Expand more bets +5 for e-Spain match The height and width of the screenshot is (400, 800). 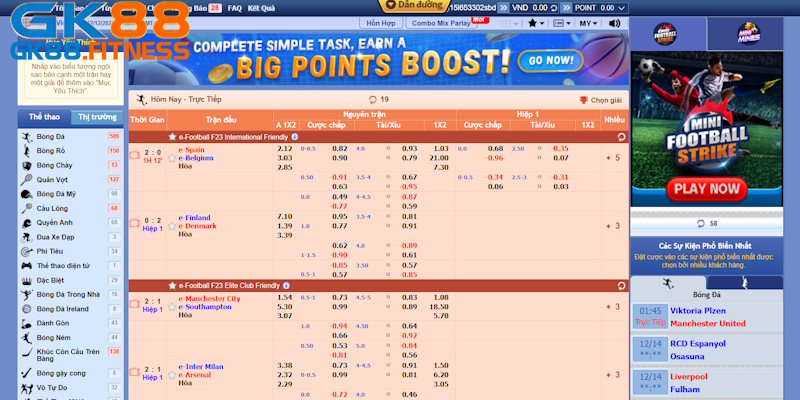pyautogui.click(x=613, y=158)
